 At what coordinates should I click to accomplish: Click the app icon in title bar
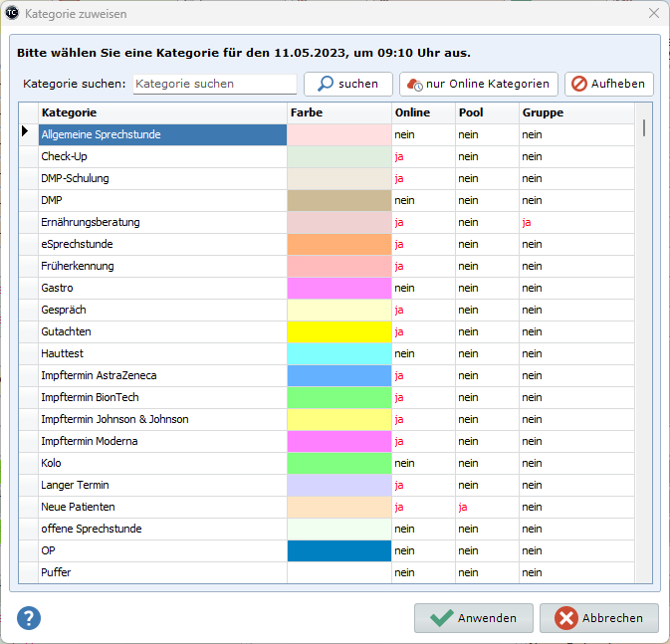click(13, 14)
